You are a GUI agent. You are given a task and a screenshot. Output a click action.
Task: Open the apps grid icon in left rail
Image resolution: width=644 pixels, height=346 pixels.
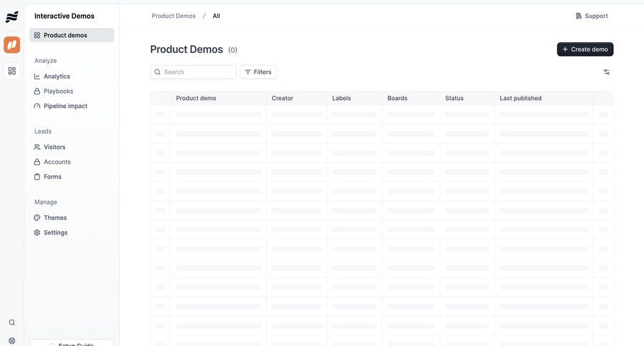pyautogui.click(x=12, y=71)
